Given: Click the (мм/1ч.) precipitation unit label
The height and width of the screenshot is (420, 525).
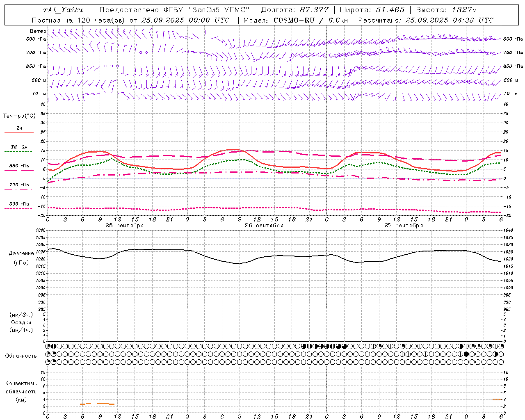Looking at the screenshot, I should point(21,330).
